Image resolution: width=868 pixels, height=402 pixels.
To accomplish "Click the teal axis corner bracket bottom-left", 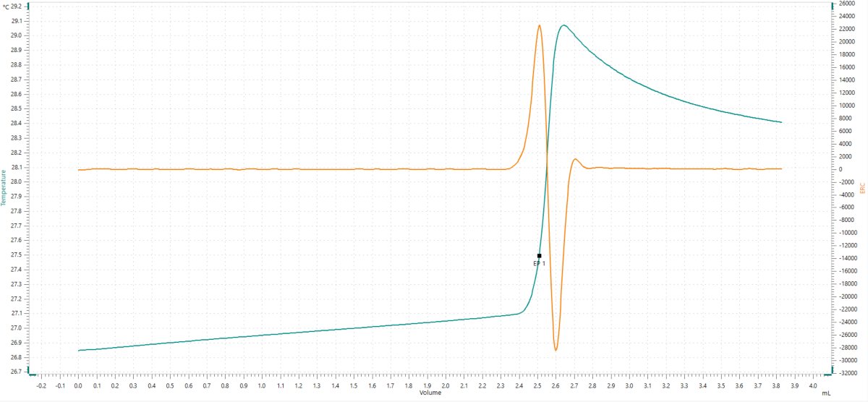I will (x=32, y=374).
